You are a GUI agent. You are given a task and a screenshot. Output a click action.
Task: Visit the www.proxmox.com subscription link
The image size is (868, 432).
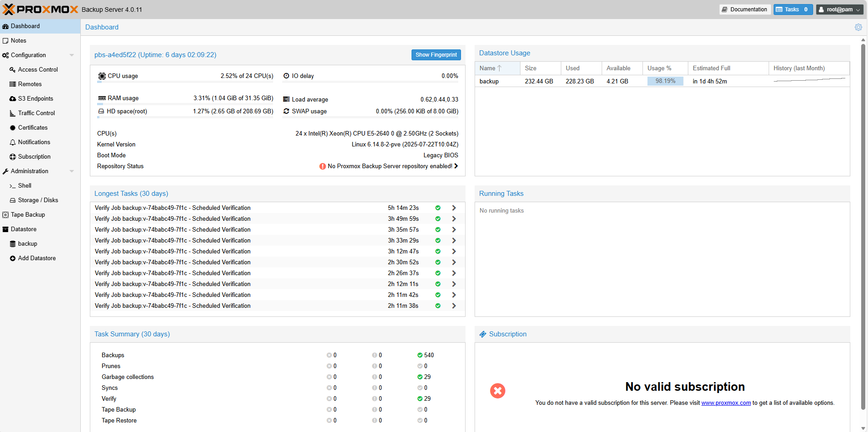726,403
